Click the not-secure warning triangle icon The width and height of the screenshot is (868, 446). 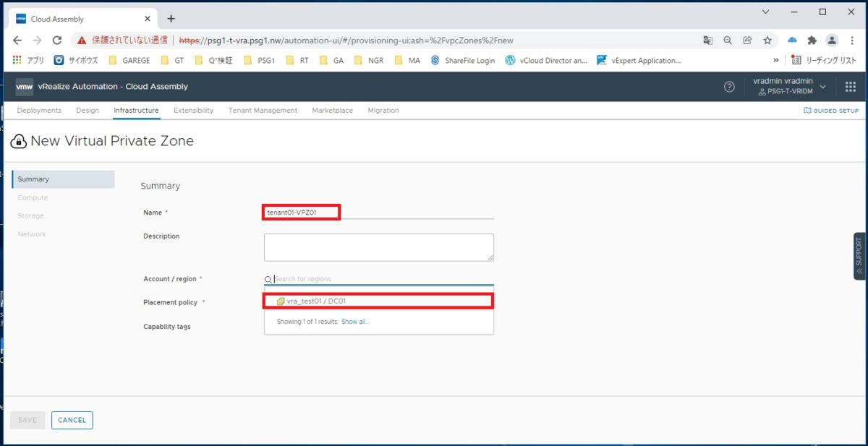[x=82, y=40]
